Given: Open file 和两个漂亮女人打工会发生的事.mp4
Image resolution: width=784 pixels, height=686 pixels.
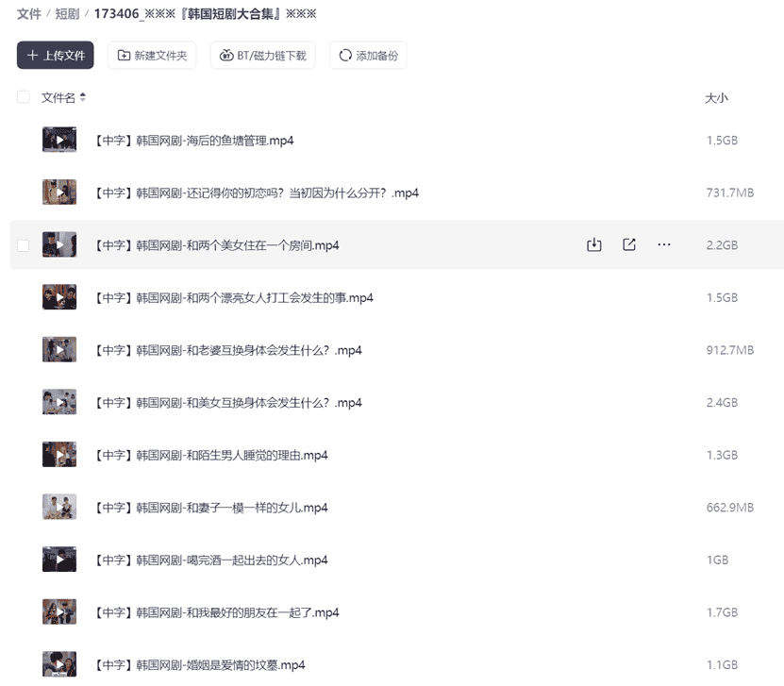Looking at the screenshot, I should click(234, 298).
